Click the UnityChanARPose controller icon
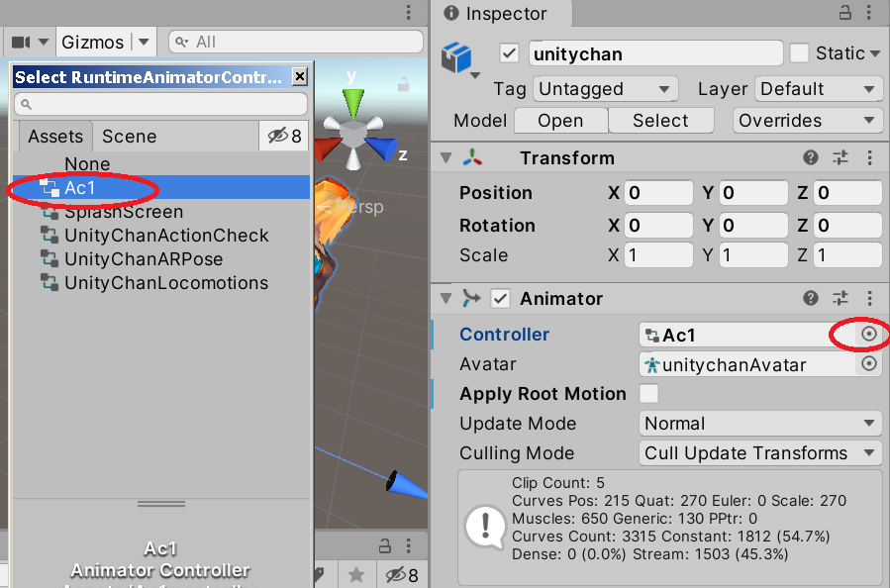Viewport: 890px width, 588px height. pyautogui.click(x=49, y=258)
